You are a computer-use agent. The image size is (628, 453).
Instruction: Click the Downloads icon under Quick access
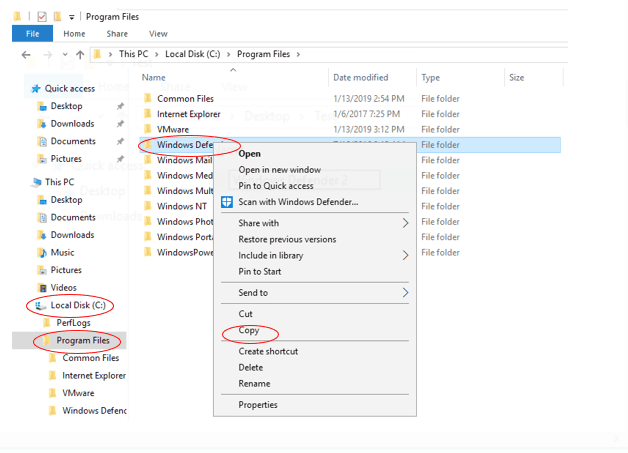42,124
